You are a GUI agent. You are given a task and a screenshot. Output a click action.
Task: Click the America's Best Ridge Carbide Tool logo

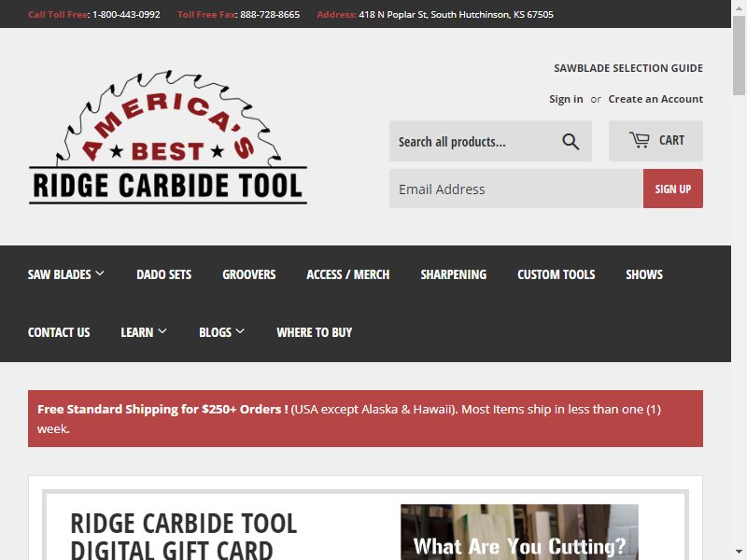(x=168, y=137)
